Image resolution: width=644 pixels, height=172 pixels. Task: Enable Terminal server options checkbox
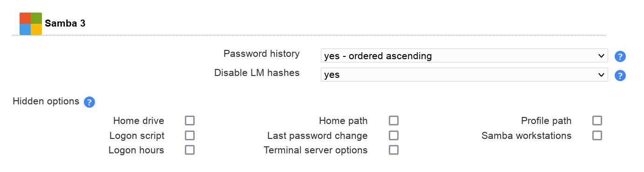coord(393,150)
